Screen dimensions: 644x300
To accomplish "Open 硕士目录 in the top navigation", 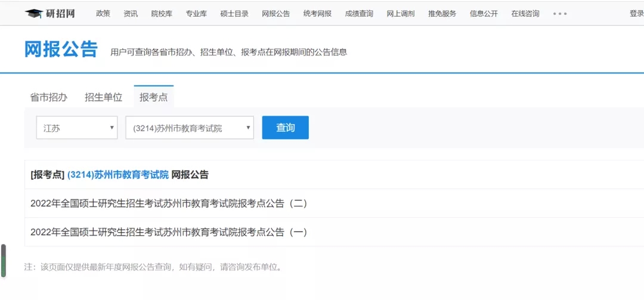I will [234, 14].
